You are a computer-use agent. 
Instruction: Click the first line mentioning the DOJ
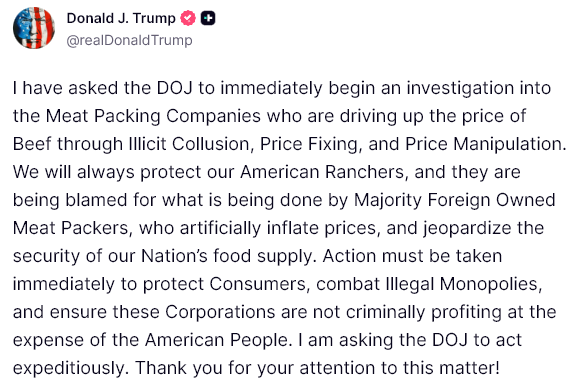point(282,88)
